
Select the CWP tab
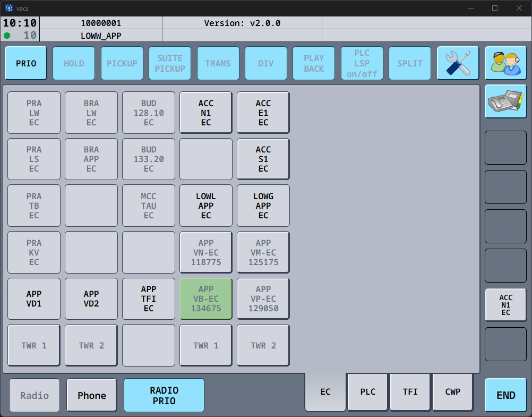pos(453,392)
